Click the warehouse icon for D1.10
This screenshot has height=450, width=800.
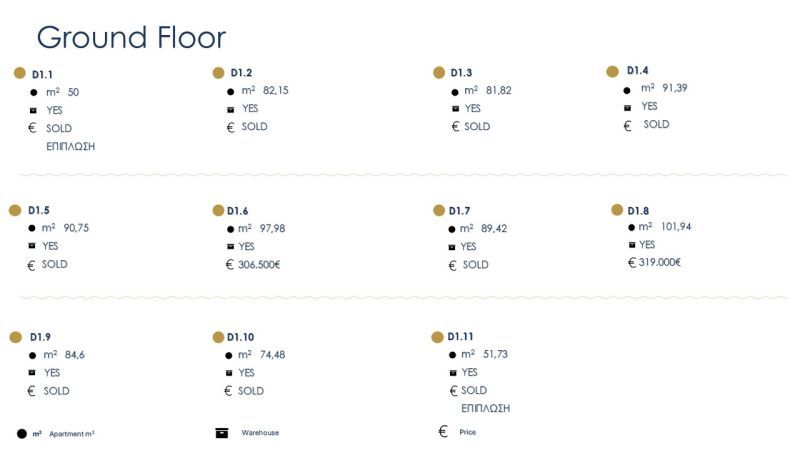(x=229, y=373)
